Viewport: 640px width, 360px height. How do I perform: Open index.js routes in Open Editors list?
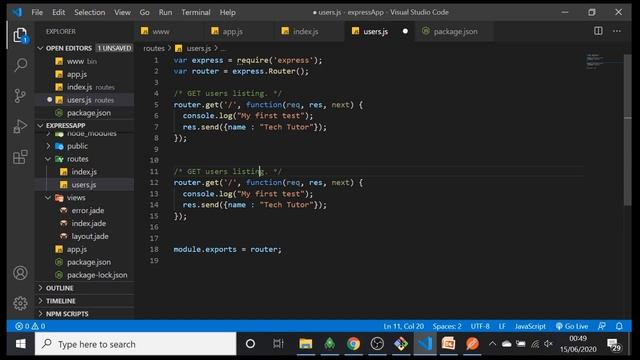(x=84, y=87)
